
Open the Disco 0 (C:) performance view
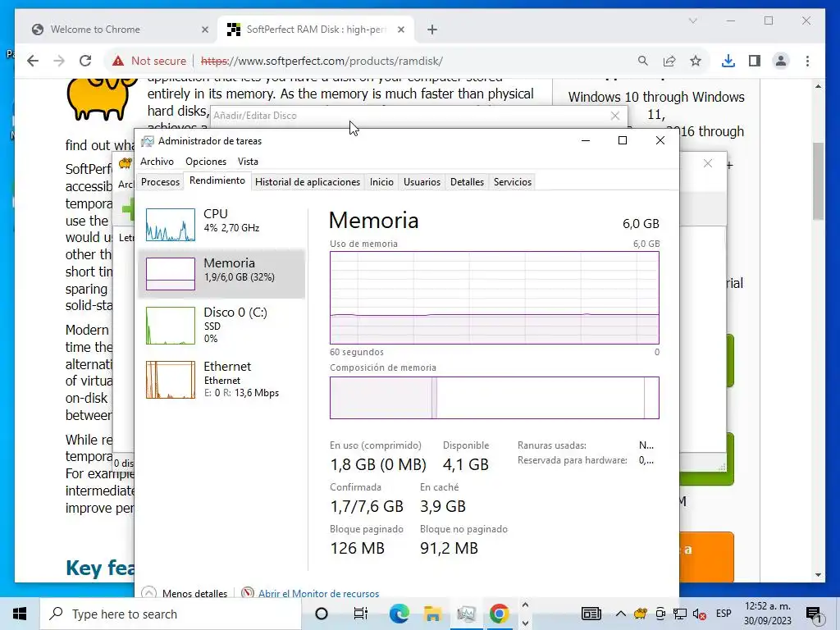(221, 325)
